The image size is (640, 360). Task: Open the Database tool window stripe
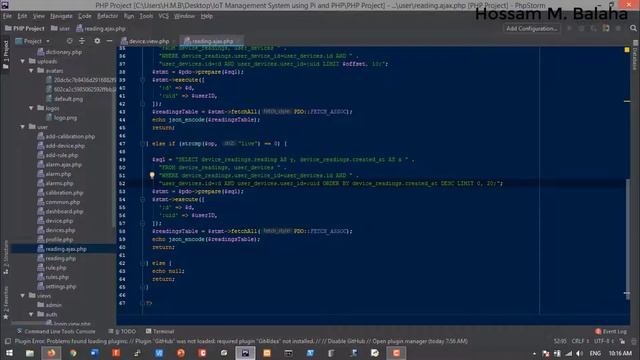[x=636, y=55]
